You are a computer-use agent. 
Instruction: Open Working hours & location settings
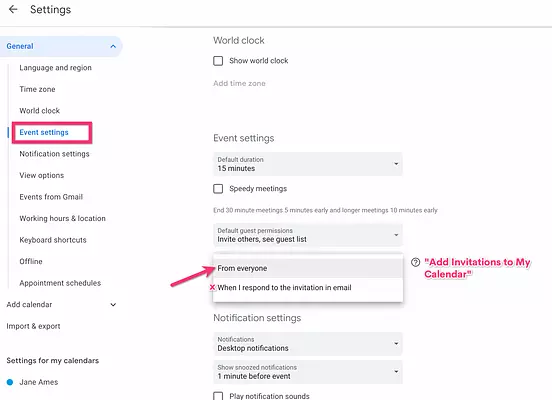62,218
